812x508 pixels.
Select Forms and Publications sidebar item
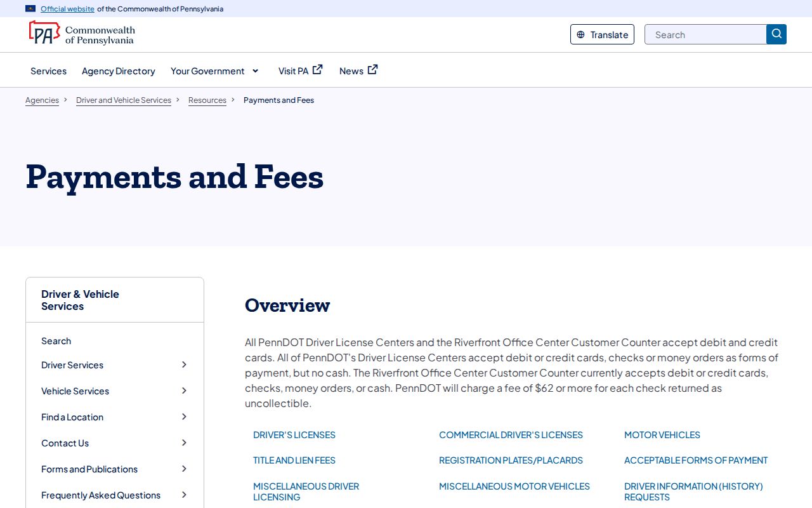pyautogui.click(x=89, y=469)
